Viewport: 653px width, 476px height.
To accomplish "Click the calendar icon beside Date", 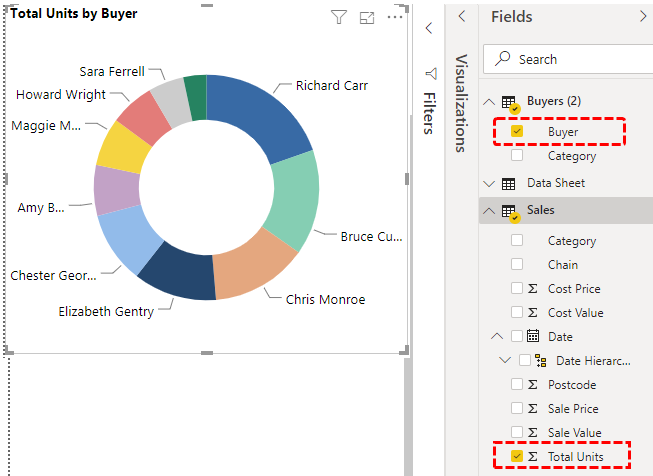I will pyautogui.click(x=533, y=336).
